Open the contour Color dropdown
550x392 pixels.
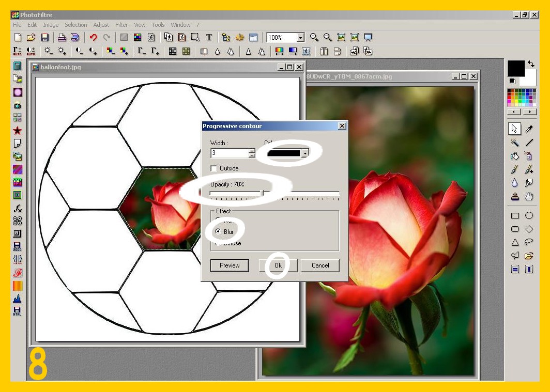[x=305, y=153]
